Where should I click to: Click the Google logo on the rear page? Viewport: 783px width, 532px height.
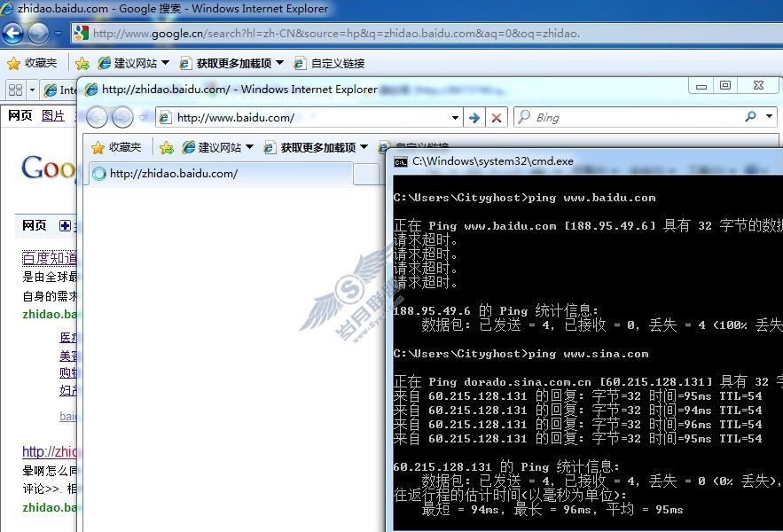(48, 168)
